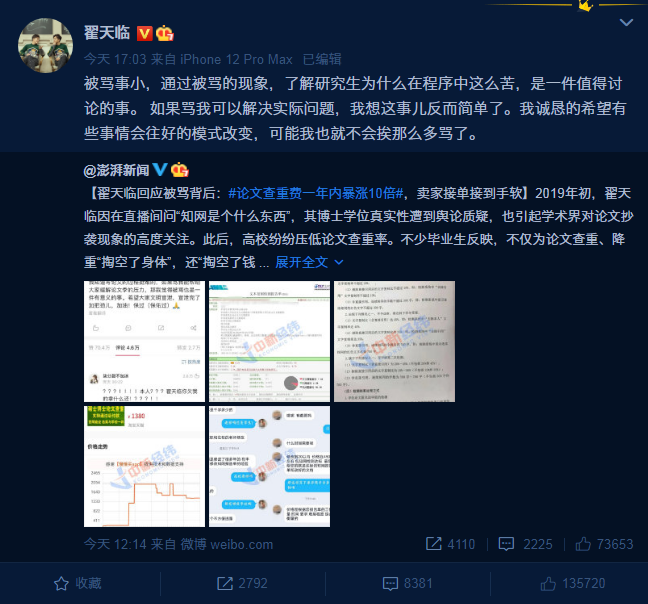Repost the original post with 4110 shares
The height and width of the screenshot is (604, 648).
pyautogui.click(x=450, y=544)
